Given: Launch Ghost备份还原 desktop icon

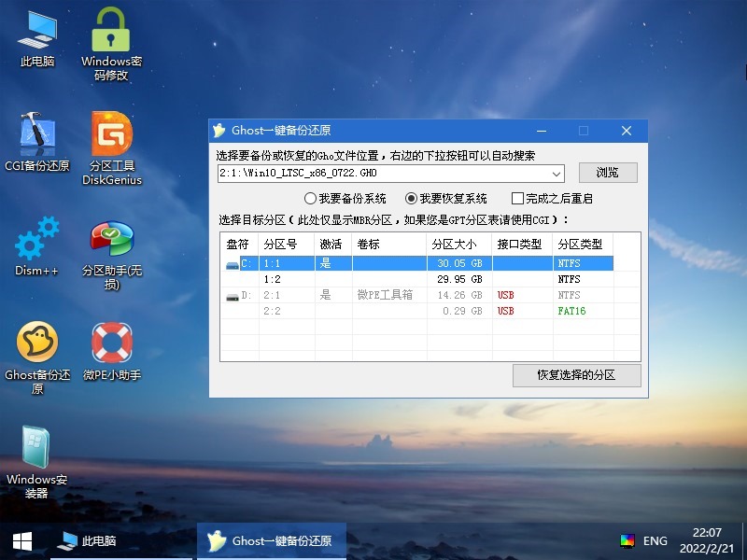Looking at the screenshot, I should [x=37, y=343].
